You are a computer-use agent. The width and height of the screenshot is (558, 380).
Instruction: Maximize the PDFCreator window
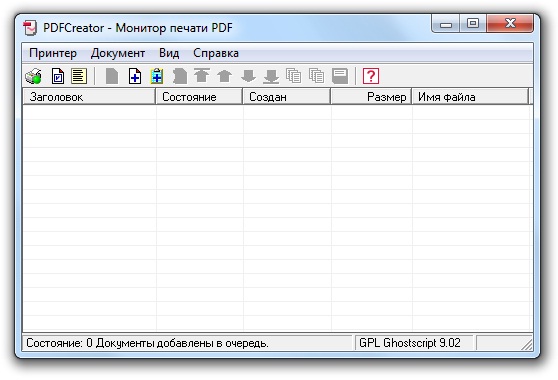click(x=473, y=23)
